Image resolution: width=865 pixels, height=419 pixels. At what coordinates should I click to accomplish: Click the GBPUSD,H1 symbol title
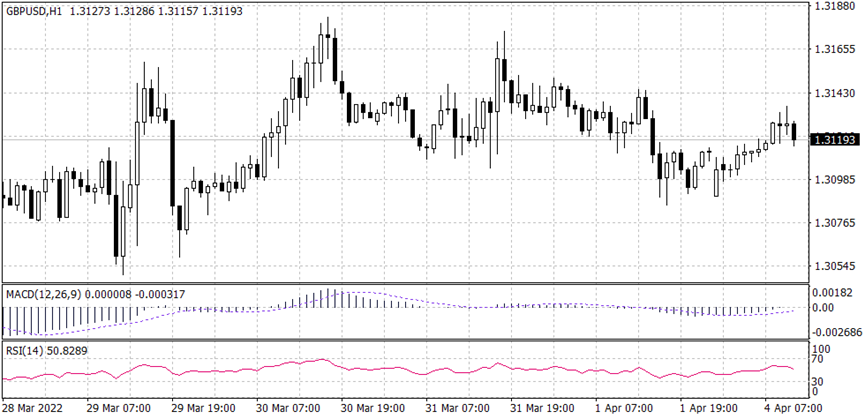click(x=37, y=11)
